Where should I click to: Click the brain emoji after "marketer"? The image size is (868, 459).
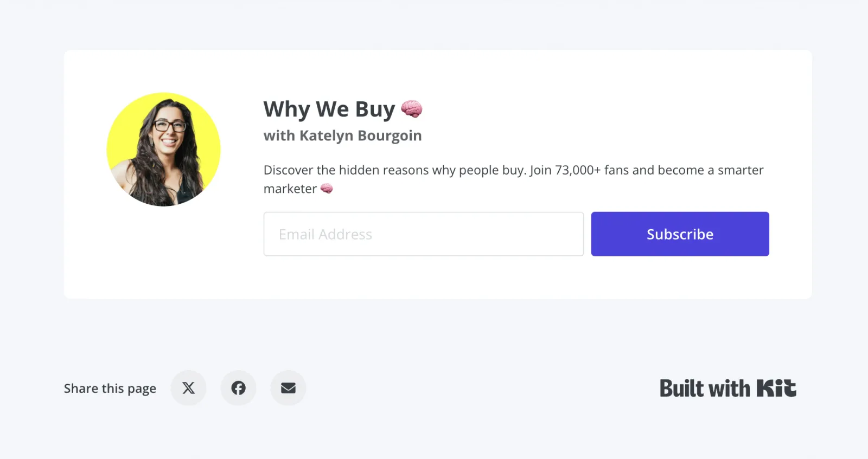pyautogui.click(x=327, y=189)
